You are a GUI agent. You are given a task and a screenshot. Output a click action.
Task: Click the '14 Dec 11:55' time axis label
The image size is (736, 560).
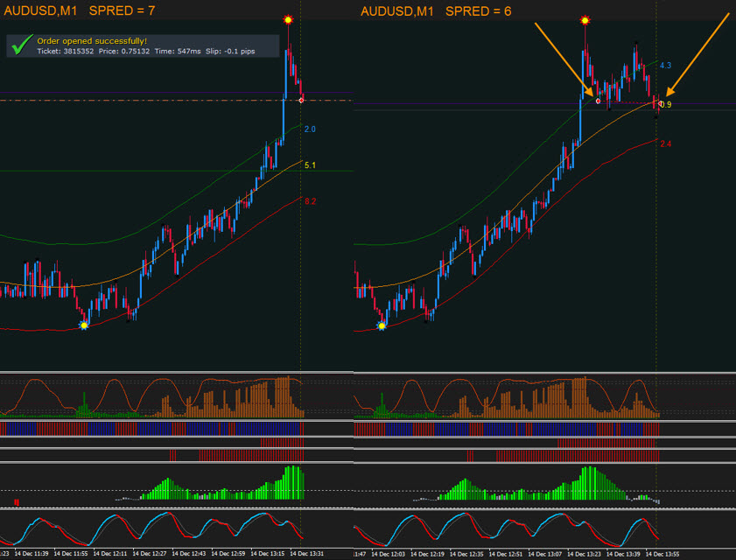pos(71,553)
